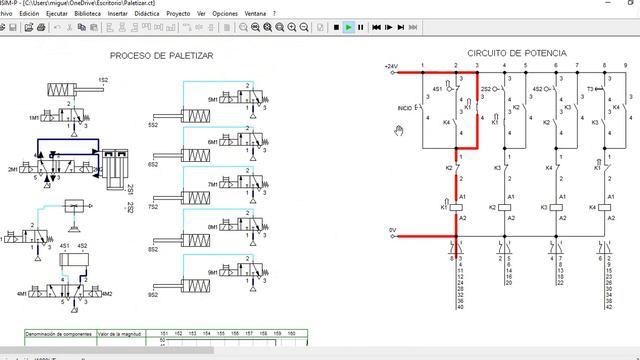Image resolution: width=640 pixels, height=360 pixels.
Task: Click the Align left icon
Action: pyautogui.click(x=109, y=27)
